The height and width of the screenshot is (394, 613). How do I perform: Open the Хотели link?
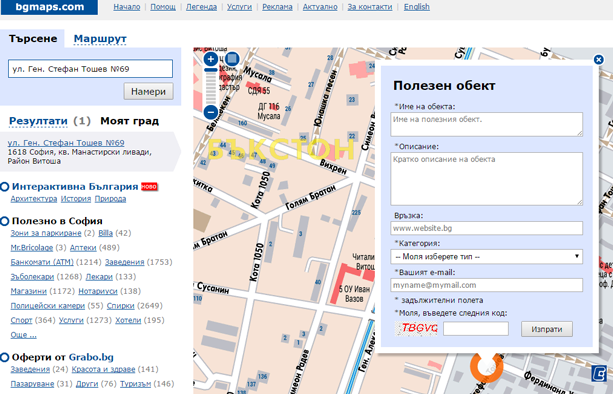pyautogui.click(x=128, y=320)
